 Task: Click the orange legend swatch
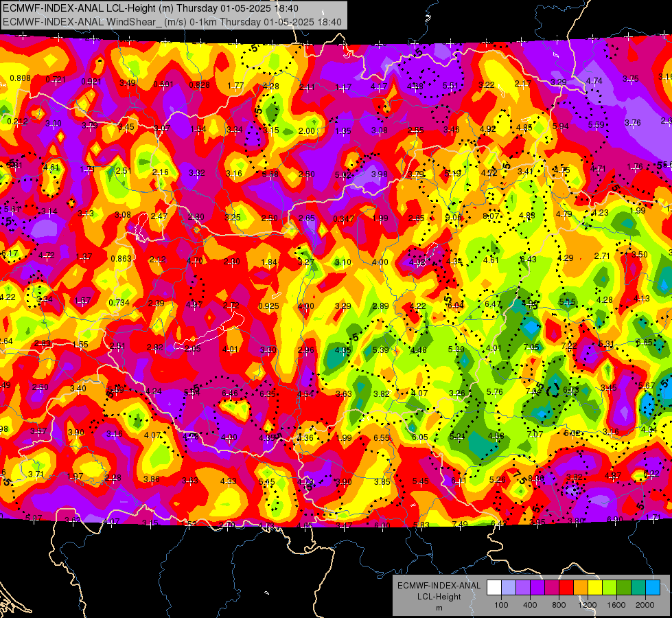[x=580, y=588]
